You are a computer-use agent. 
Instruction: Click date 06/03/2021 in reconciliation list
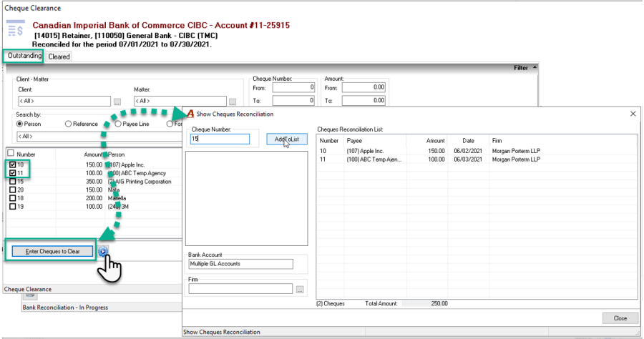click(468, 159)
